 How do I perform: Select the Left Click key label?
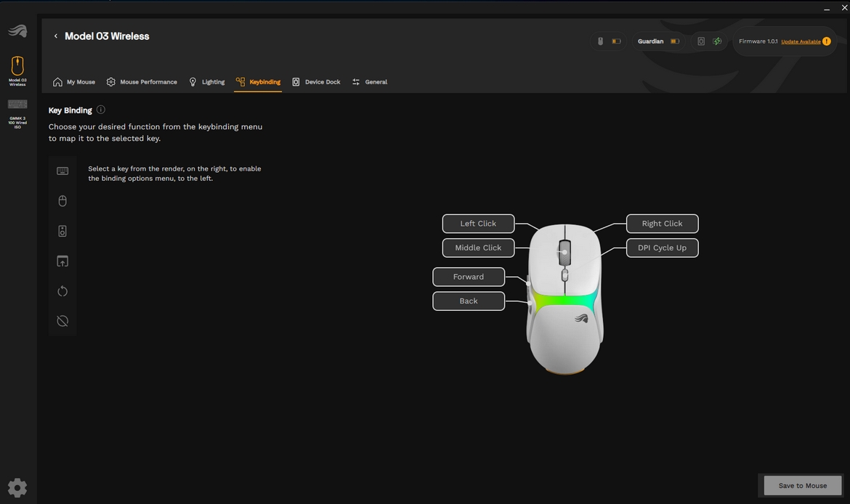click(478, 223)
